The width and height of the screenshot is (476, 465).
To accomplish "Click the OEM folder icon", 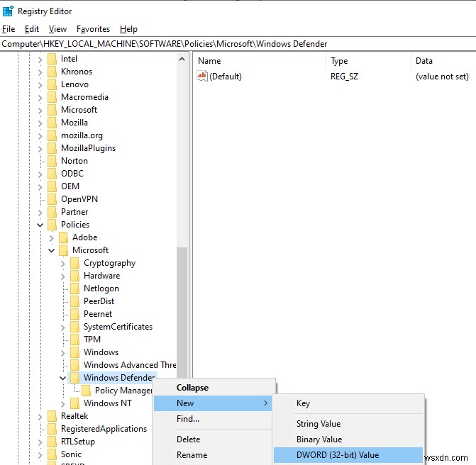I will (x=52, y=186).
